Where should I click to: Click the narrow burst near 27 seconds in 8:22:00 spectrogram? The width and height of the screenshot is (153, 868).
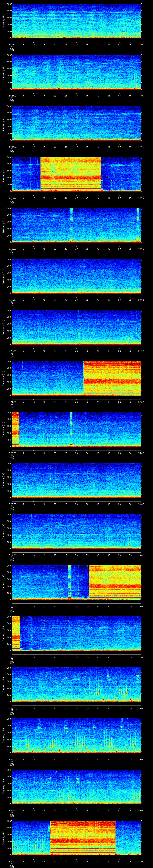coord(71,429)
